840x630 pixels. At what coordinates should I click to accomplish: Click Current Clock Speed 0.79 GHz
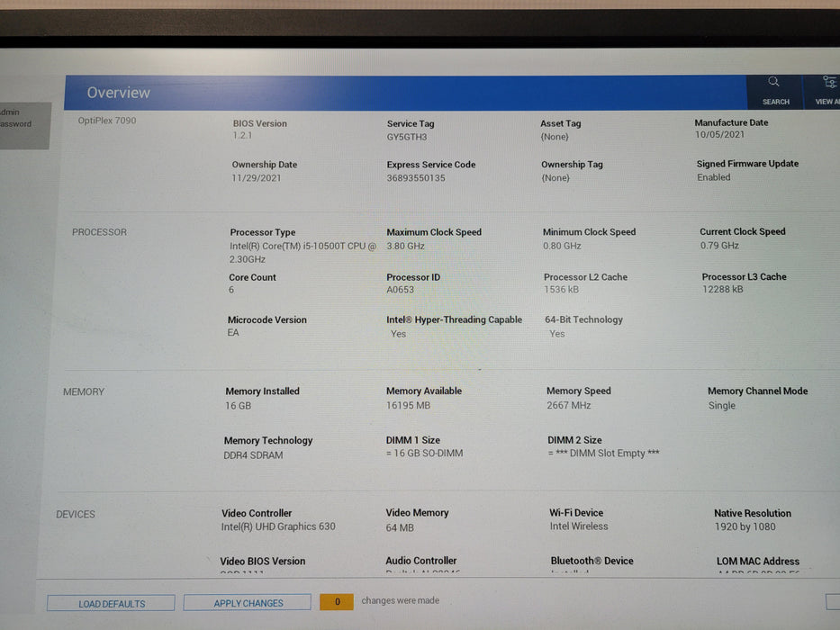719,246
